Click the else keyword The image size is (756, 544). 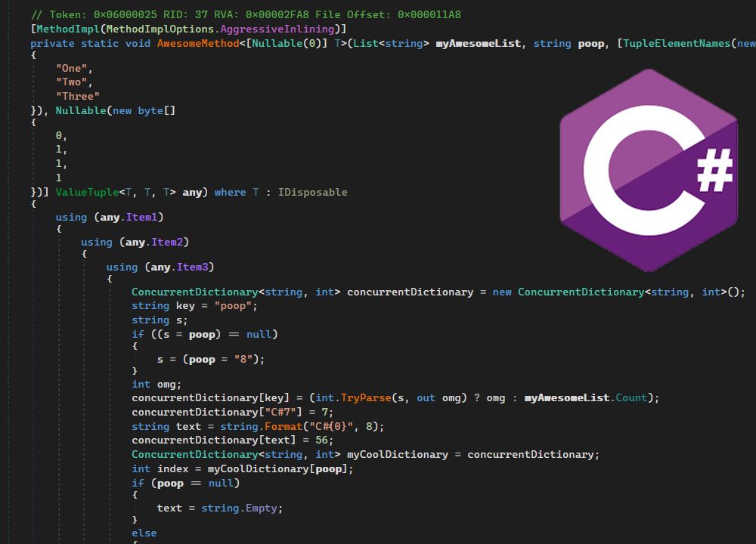[144, 533]
